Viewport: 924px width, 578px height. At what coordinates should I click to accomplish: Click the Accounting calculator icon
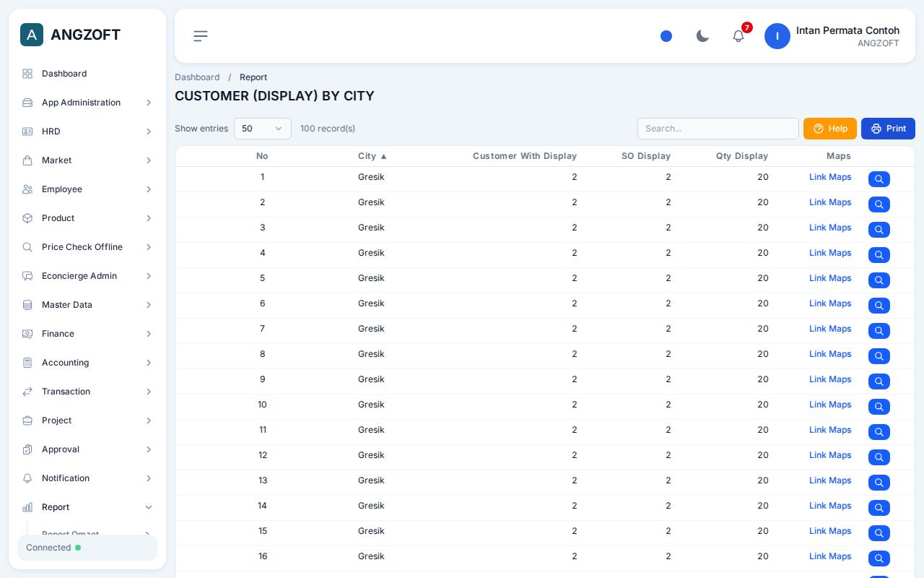[x=27, y=363]
